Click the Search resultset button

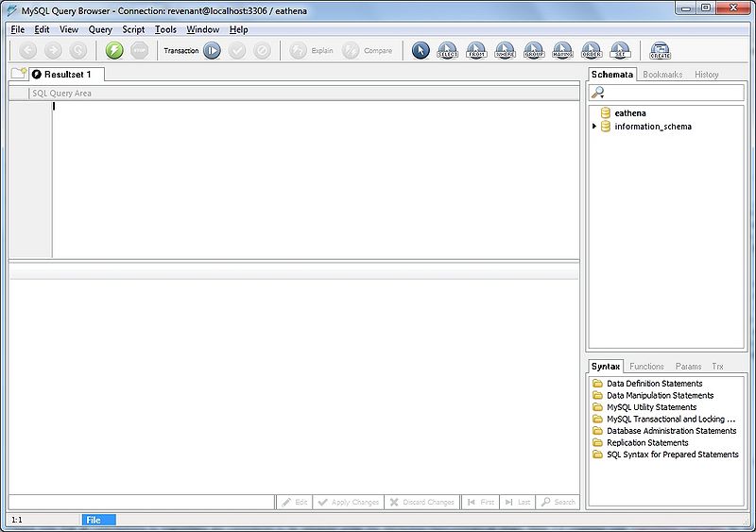click(558, 502)
